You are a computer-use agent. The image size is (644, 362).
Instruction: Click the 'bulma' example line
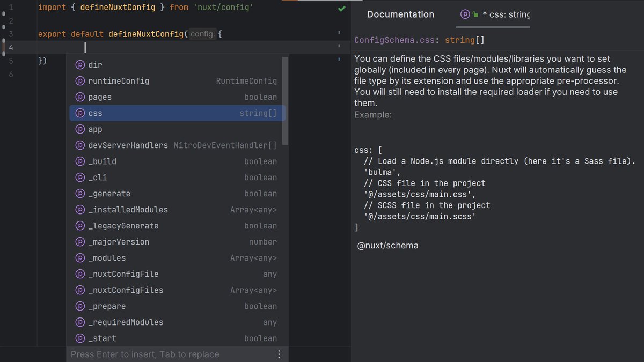pyautogui.click(x=382, y=172)
